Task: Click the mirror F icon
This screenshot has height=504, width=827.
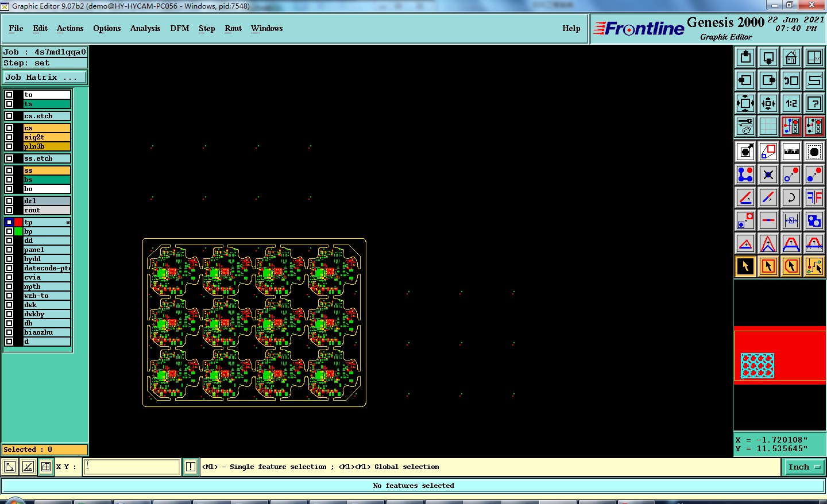Action: click(x=814, y=197)
